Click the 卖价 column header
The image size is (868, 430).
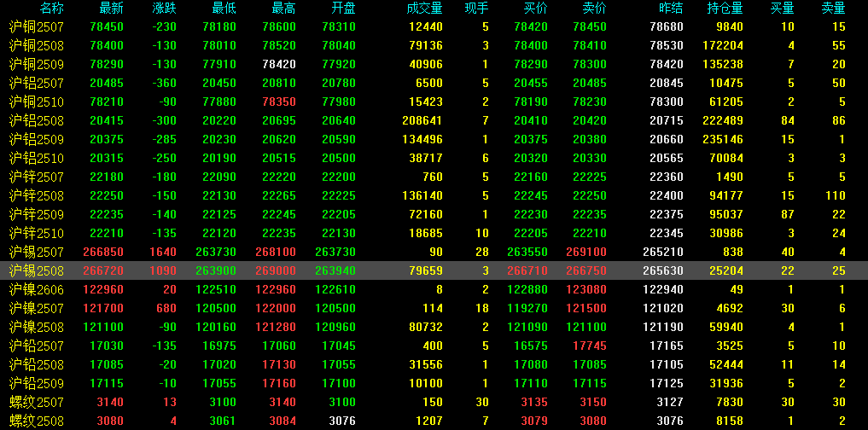[x=595, y=9]
